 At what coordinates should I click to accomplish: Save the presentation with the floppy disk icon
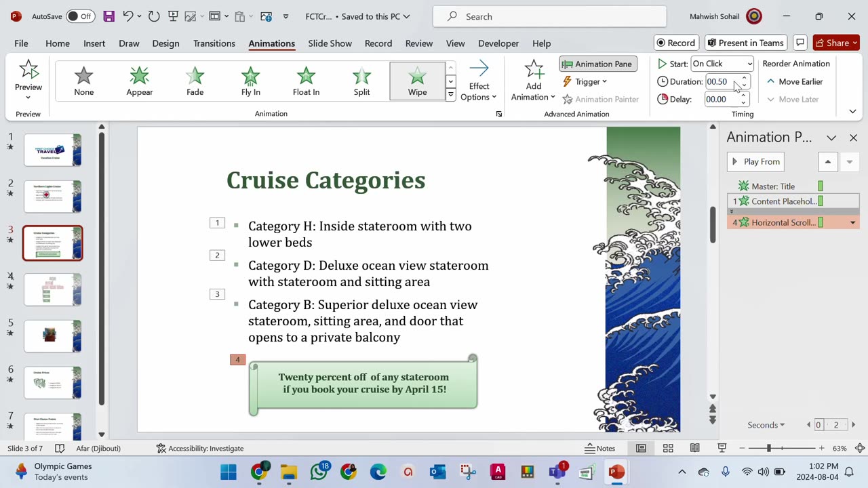(x=108, y=16)
